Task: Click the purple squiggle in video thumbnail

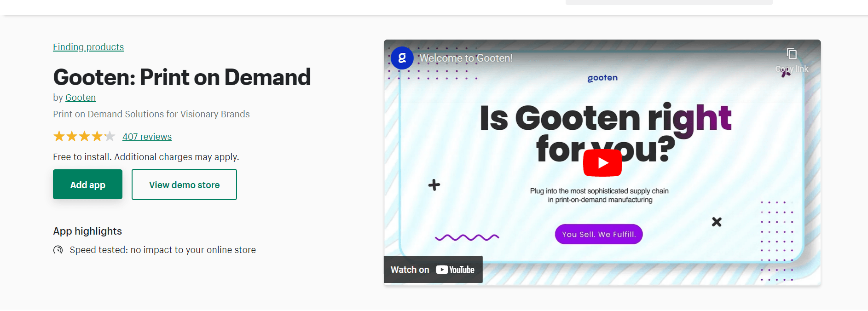Action: click(x=467, y=237)
